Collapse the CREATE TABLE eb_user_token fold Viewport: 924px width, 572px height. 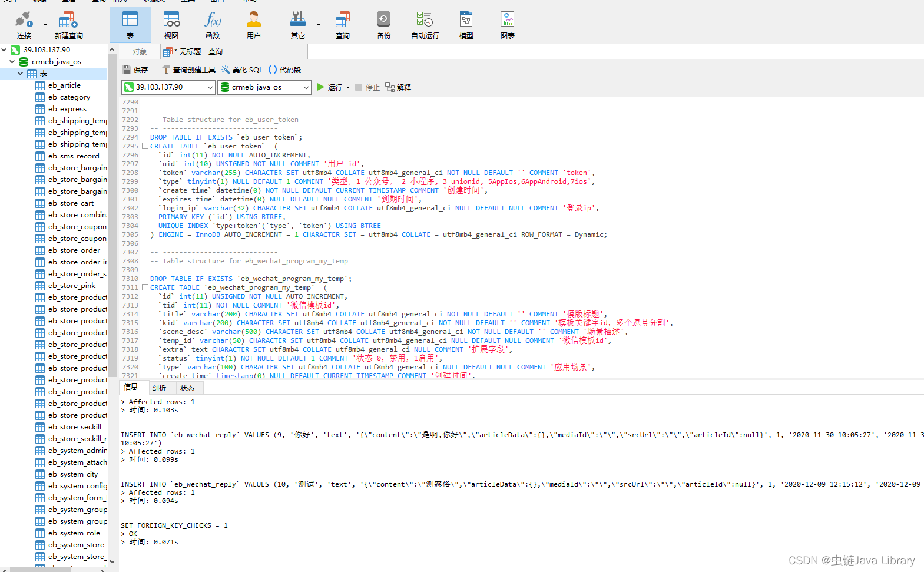point(145,146)
